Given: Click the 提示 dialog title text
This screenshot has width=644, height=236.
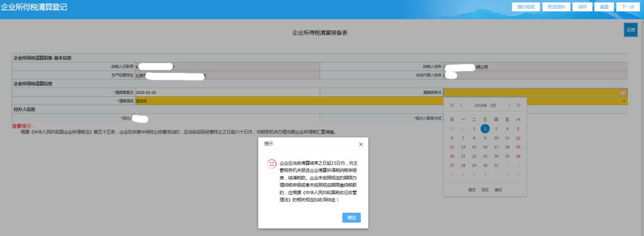Looking at the screenshot, I should coord(268,144).
